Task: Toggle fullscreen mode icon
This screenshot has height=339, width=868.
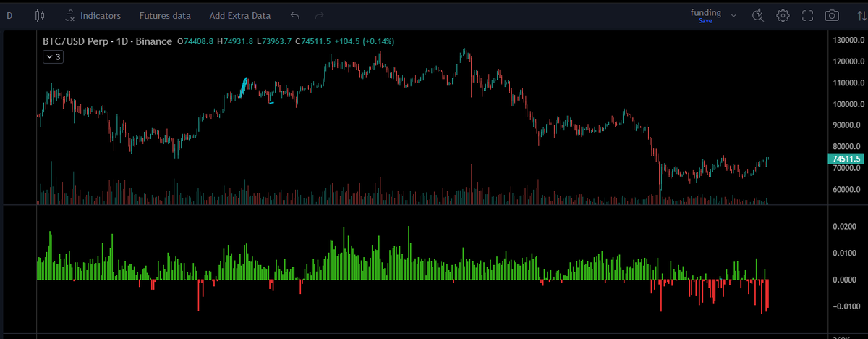Action: click(808, 15)
